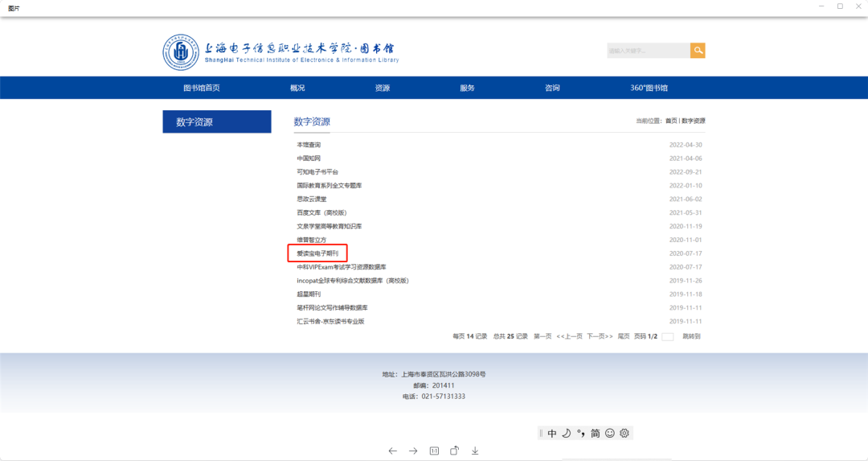Image resolution: width=868 pixels, height=461 pixels.
Task: Click 下一页>> pagination link
Action: point(600,336)
